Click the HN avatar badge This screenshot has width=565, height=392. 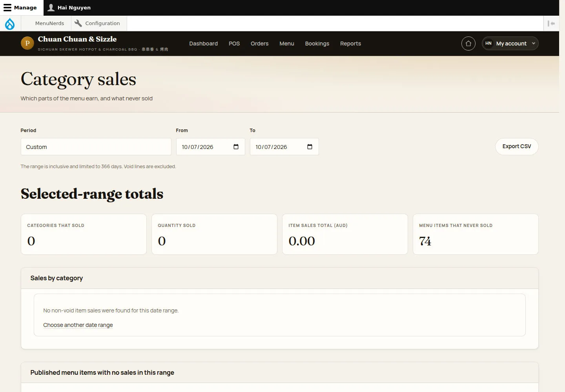tap(488, 44)
